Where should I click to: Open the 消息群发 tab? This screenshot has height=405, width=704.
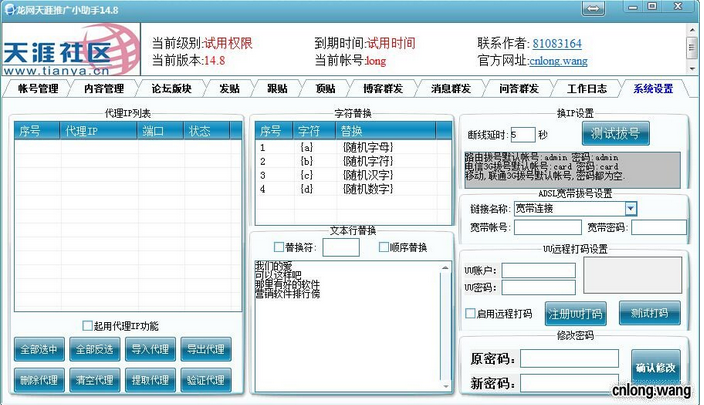451,88
